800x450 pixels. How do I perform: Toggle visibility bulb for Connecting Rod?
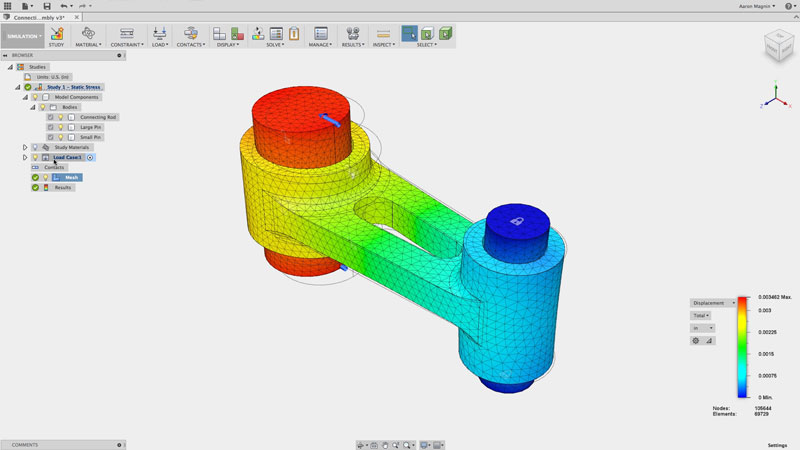(x=61, y=117)
